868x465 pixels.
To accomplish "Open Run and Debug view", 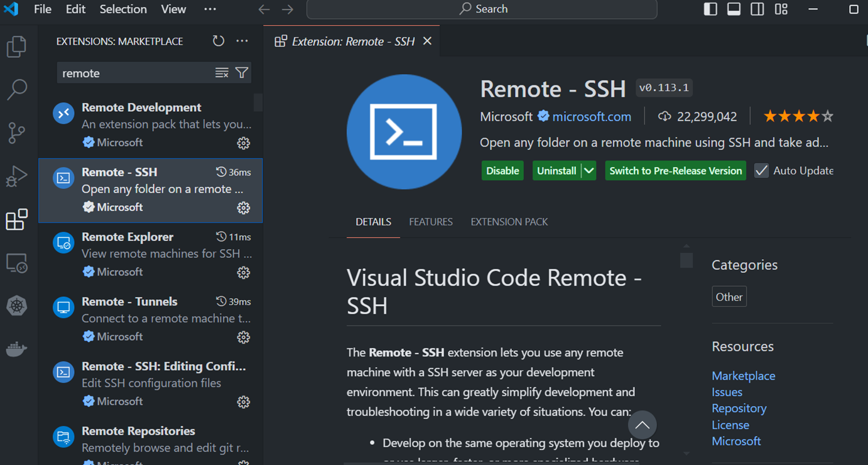I will (16, 176).
